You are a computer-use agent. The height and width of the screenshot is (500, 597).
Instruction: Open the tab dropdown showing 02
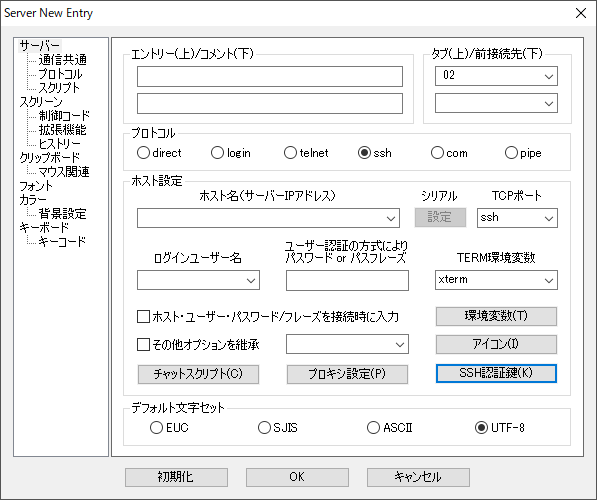496,76
